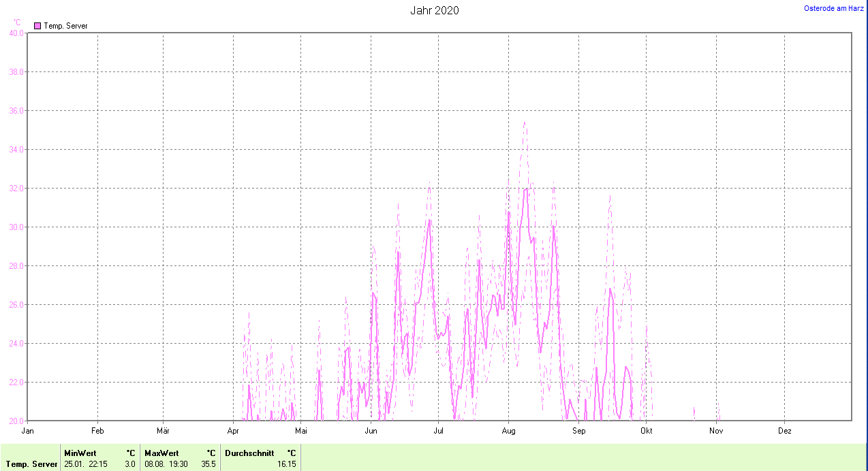Click the Jahr 2020 chart title

(434, 10)
